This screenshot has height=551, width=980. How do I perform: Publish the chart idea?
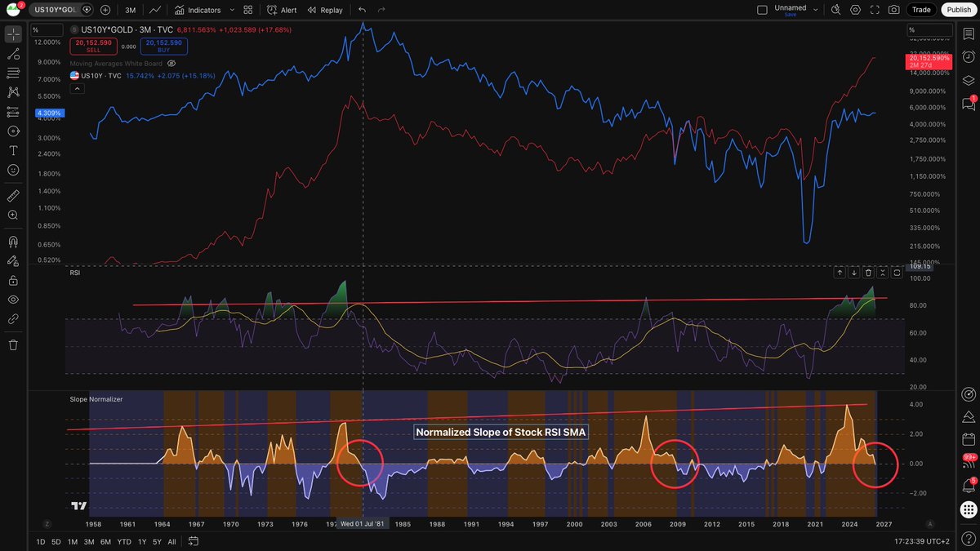[958, 10]
